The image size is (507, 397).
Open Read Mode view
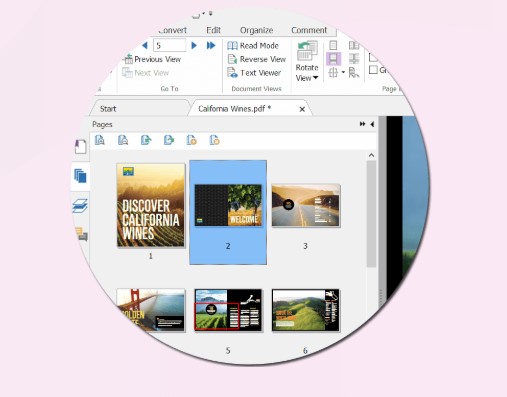click(253, 46)
